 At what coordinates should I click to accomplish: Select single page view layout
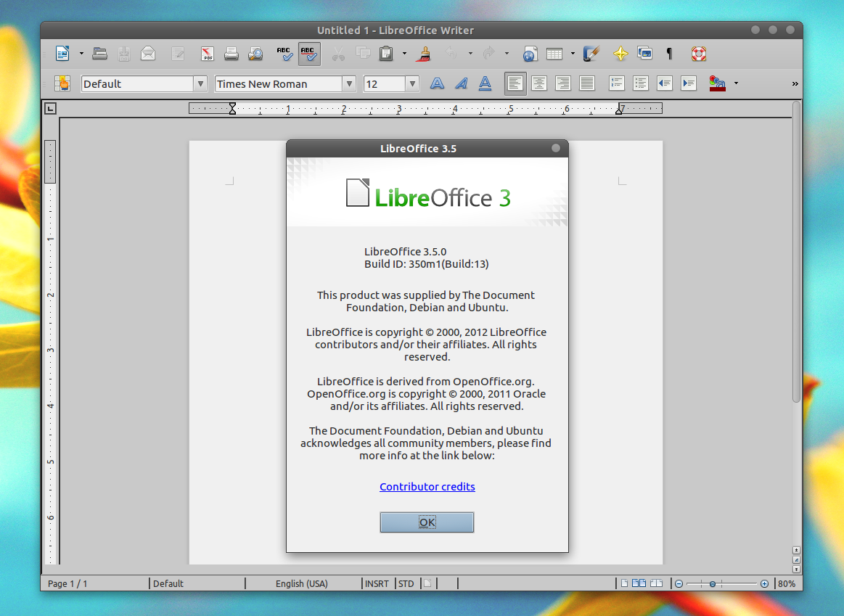[x=624, y=583]
